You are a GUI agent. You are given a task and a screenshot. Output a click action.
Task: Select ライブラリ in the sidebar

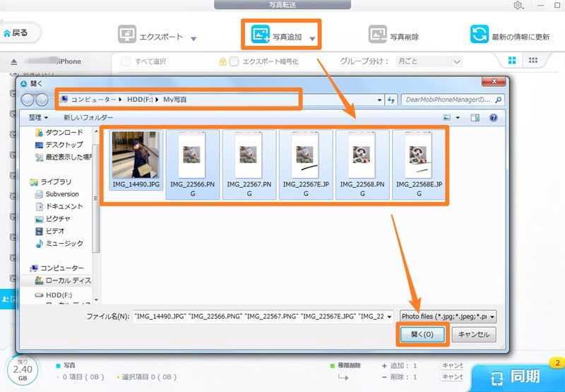point(51,182)
